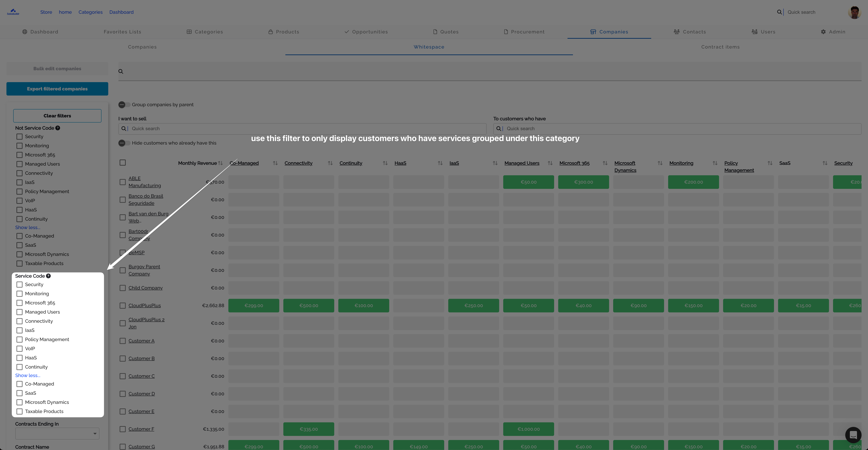Select the Customer F row checkbox
The height and width of the screenshot is (450, 868).
123,429
